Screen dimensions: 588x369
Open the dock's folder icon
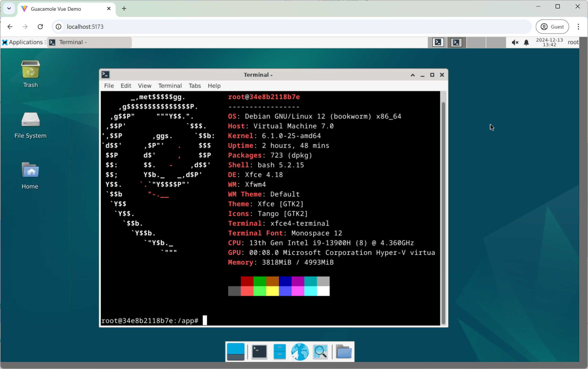pos(343,352)
